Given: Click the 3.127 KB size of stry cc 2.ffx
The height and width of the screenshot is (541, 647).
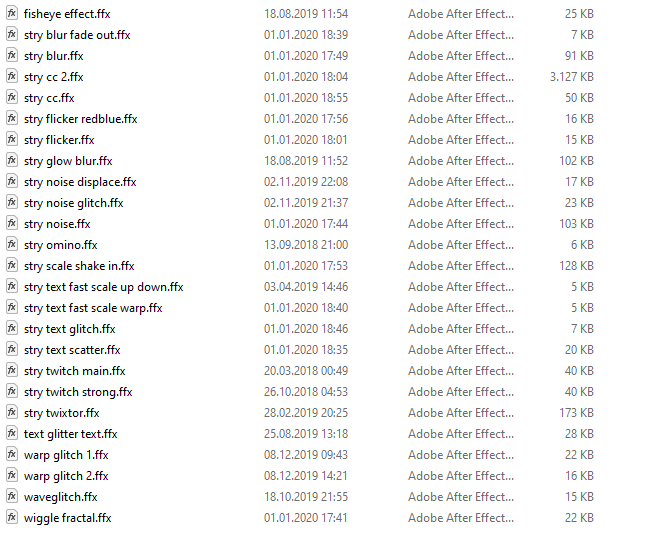Looking at the screenshot, I should coord(571,77).
